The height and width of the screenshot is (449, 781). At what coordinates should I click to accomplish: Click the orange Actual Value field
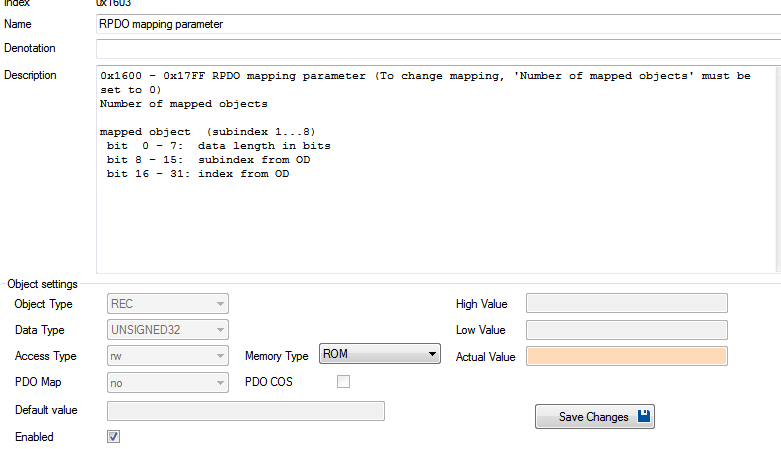click(x=627, y=356)
